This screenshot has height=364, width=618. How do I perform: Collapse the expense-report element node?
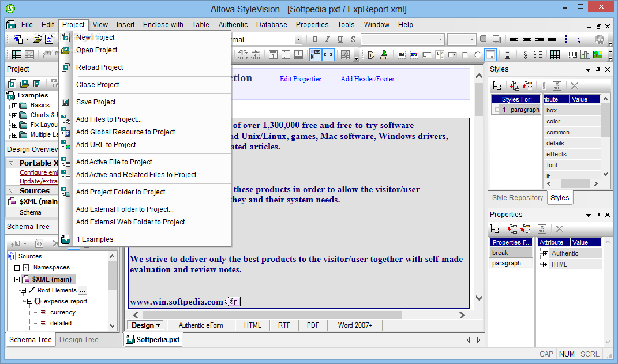point(29,301)
